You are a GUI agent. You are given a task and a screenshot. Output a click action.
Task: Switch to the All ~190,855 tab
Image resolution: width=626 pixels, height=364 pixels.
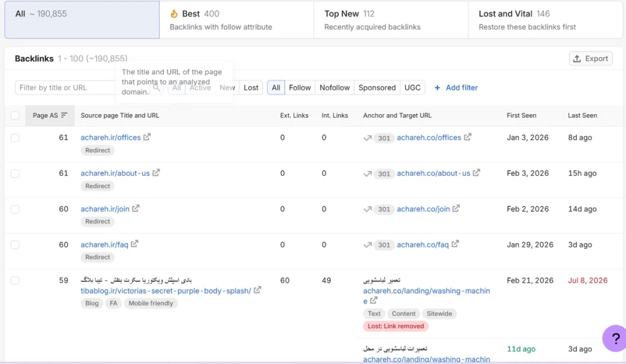coord(82,20)
